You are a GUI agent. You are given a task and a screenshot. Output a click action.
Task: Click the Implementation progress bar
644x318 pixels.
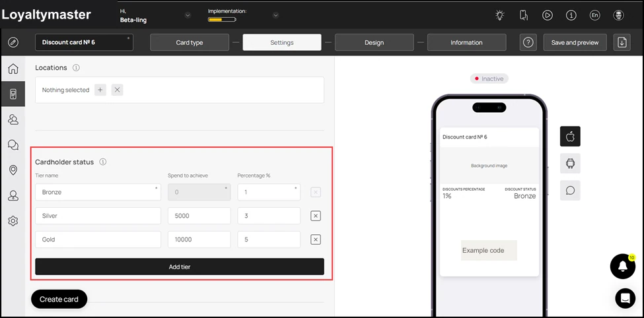click(x=222, y=19)
